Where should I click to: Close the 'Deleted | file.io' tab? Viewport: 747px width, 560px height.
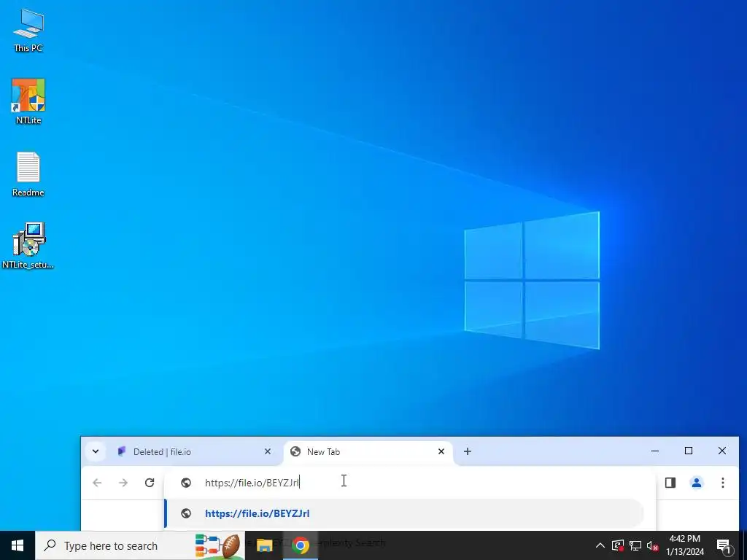(x=268, y=451)
